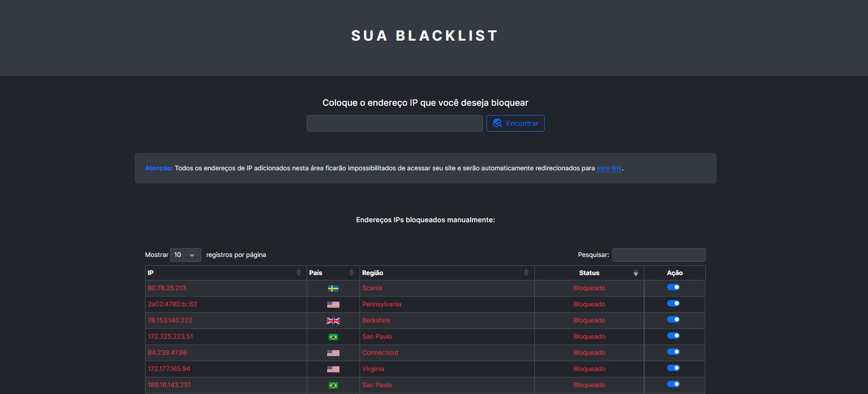The image size is (868, 394).
Task: Sort table by IP column arrows
Action: (299, 273)
